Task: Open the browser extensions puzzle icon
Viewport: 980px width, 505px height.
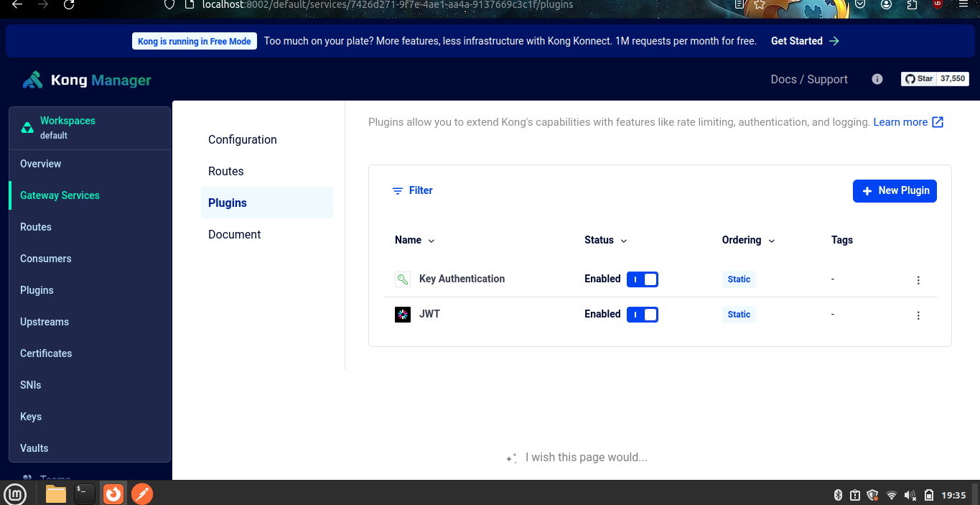Action: click(x=913, y=4)
